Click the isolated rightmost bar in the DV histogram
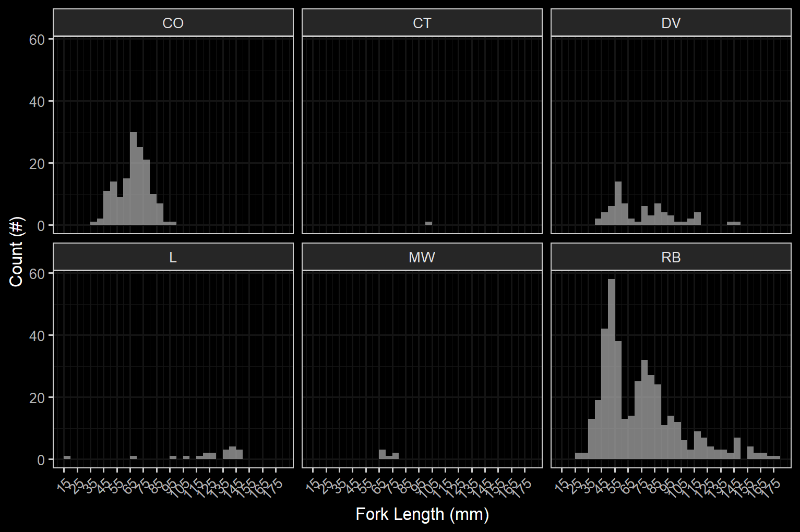800x532 pixels. [x=734, y=223]
